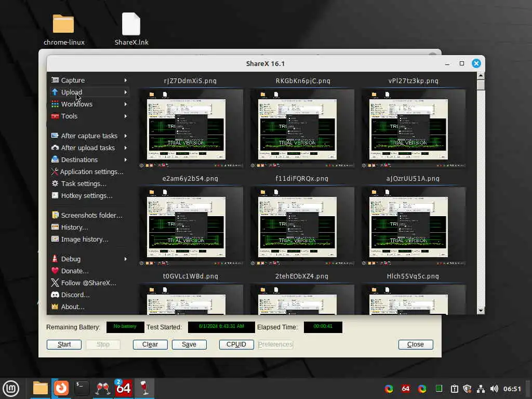Click the Task settings gear icon
This screenshot has width=532, height=399.
click(55, 183)
